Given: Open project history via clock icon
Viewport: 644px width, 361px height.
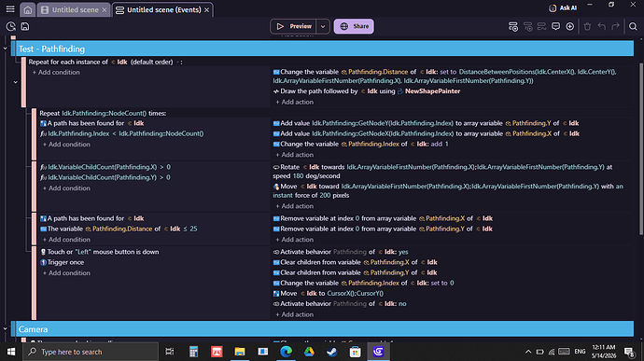Looking at the screenshot, I should click(10, 26).
